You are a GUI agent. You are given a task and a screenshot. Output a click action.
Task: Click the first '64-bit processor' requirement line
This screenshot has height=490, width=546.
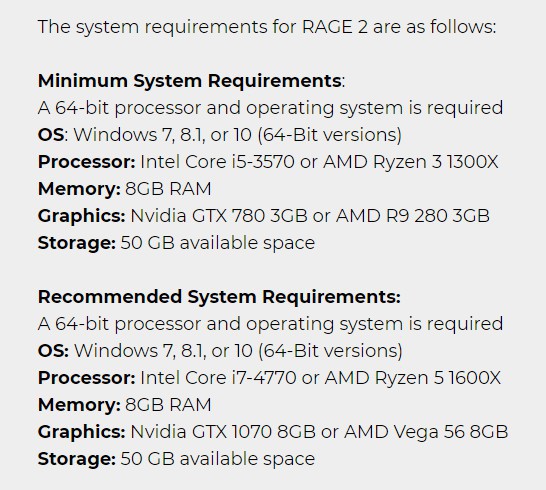click(x=270, y=108)
